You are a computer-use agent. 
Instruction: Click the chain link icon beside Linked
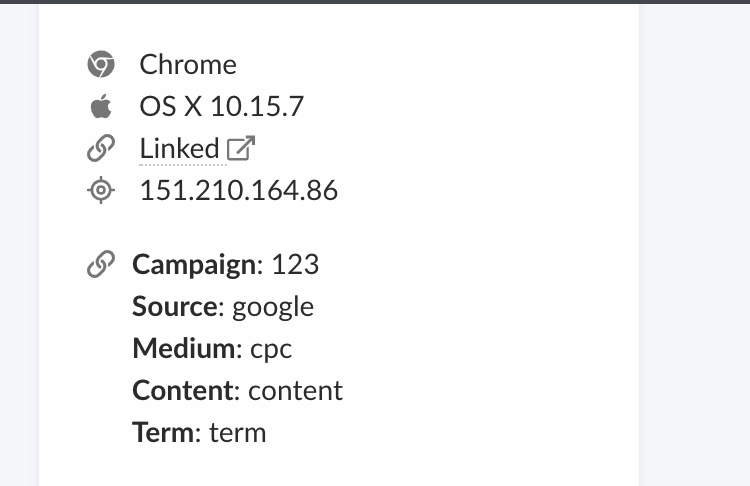click(100, 149)
